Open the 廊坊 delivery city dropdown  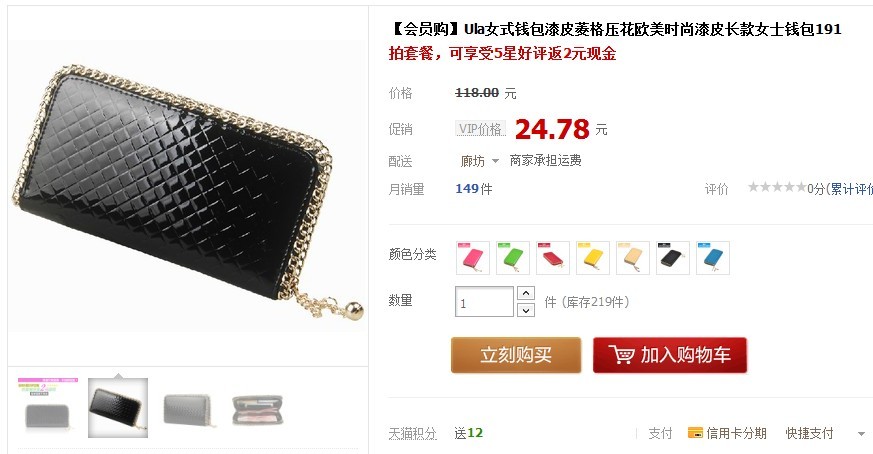coord(479,161)
